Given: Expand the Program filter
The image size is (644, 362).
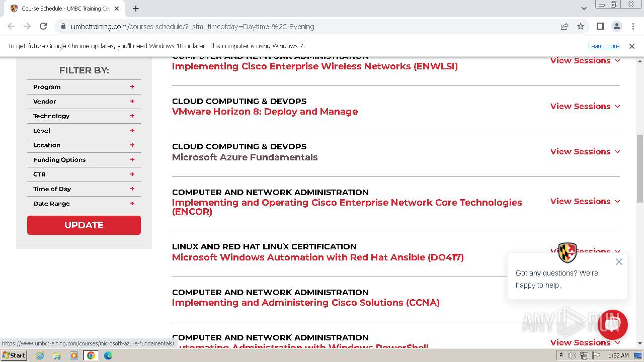Looking at the screenshot, I should (84, 87).
